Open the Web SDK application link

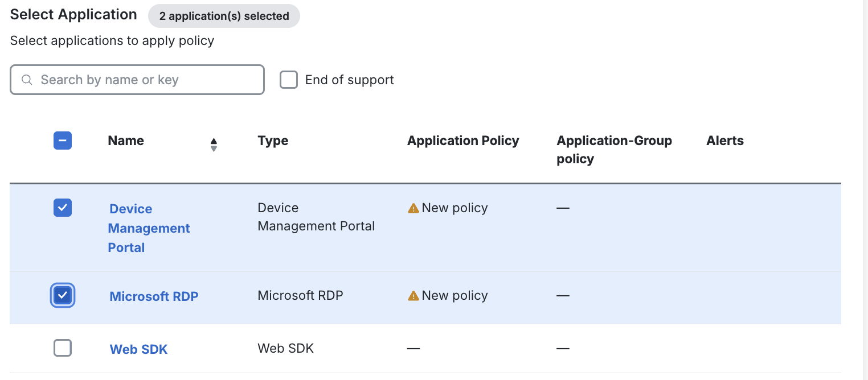tap(138, 348)
